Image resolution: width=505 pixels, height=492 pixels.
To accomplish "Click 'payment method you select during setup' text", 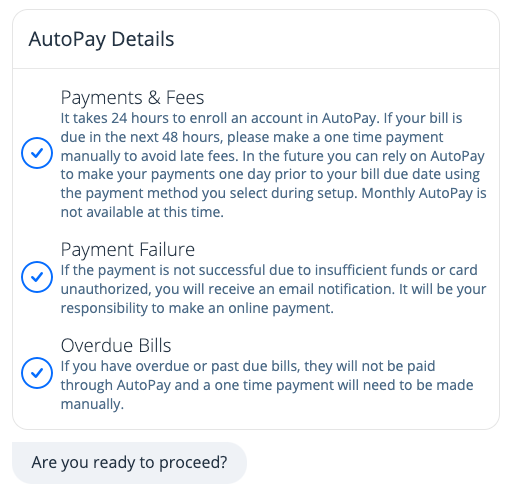I will click(221, 193).
